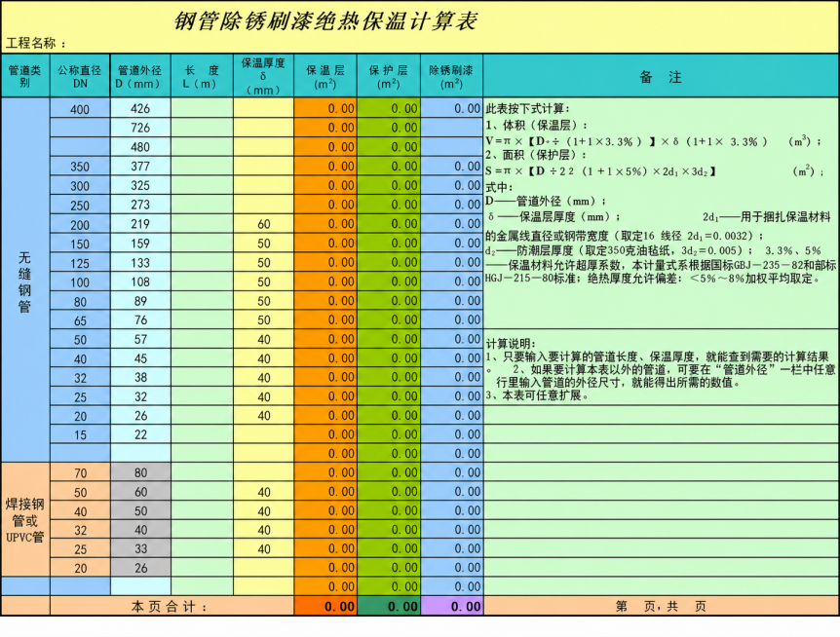Click the length input cell in DN 400 row
Viewport: 840px width, 637px height.
202,109
